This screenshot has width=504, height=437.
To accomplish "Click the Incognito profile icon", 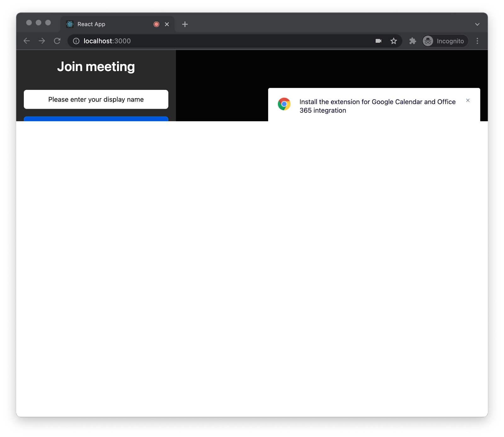I will point(428,41).
